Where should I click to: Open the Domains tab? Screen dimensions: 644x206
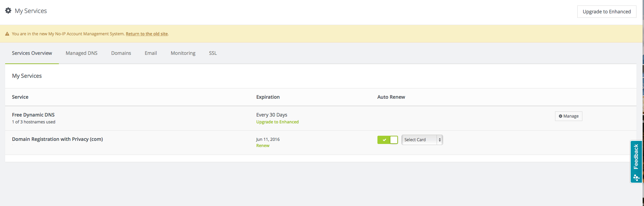coord(121,53)
